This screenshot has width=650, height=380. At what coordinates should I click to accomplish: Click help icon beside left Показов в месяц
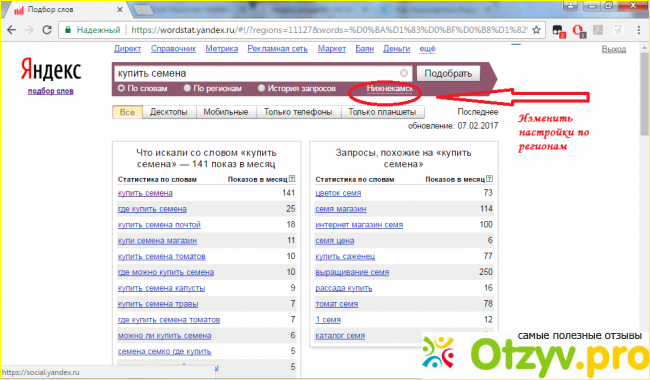tap(292, 179)
